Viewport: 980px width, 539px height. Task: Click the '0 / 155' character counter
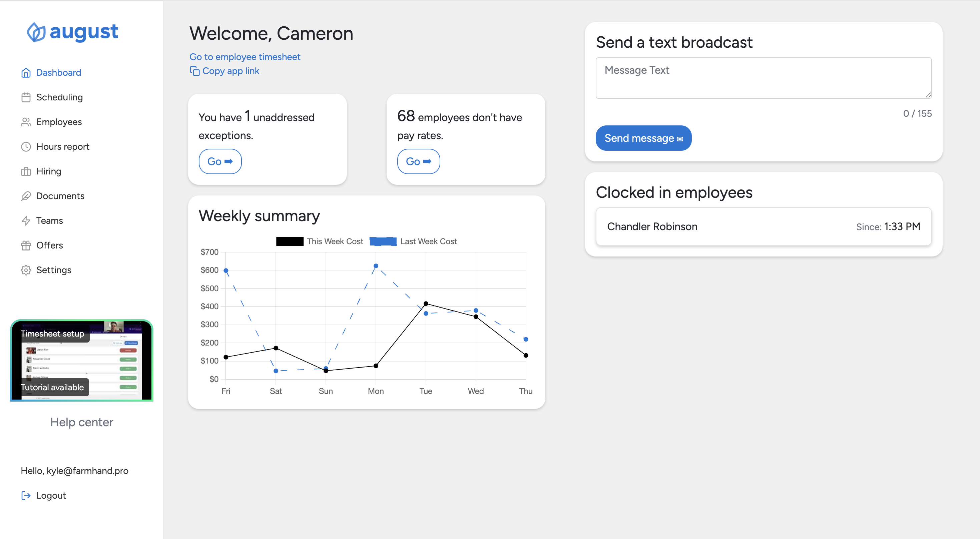(917, 114)
